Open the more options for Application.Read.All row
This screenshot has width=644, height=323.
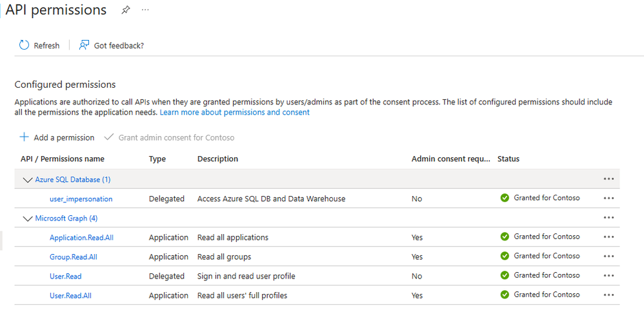(609, 237)
